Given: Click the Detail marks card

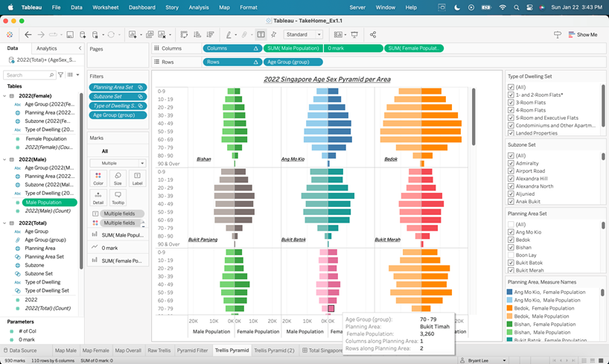Looking at the screenshot, I should (x=98, y=198).
